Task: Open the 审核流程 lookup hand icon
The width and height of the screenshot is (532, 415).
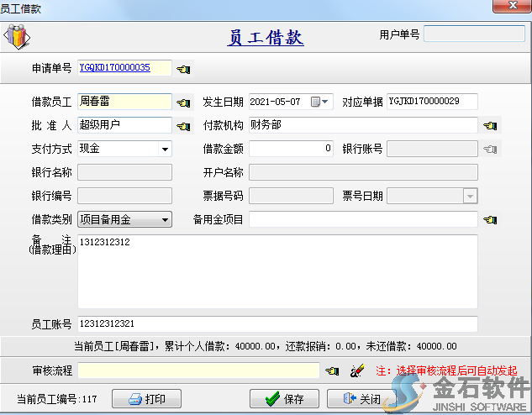Action: (332, 370)
